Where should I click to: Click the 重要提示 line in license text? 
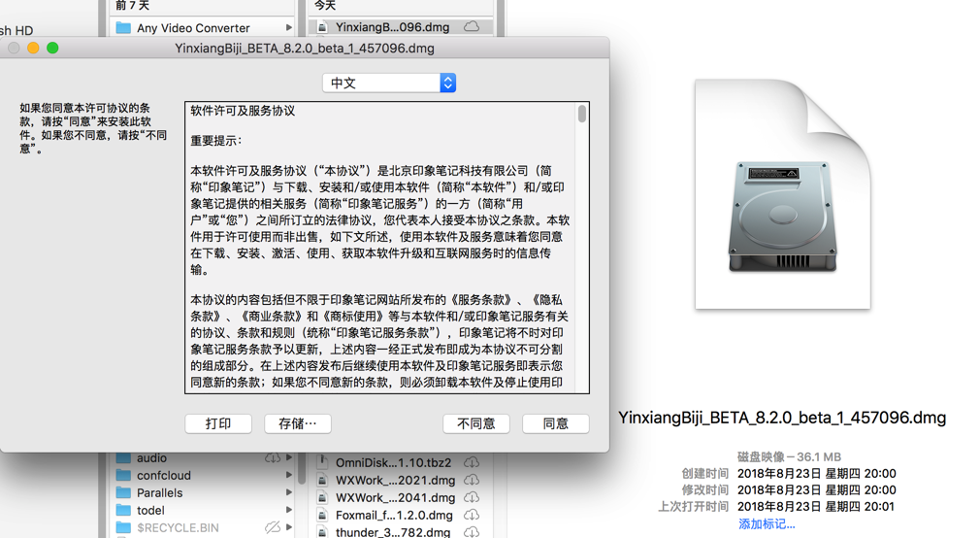[x=216, y=141]
